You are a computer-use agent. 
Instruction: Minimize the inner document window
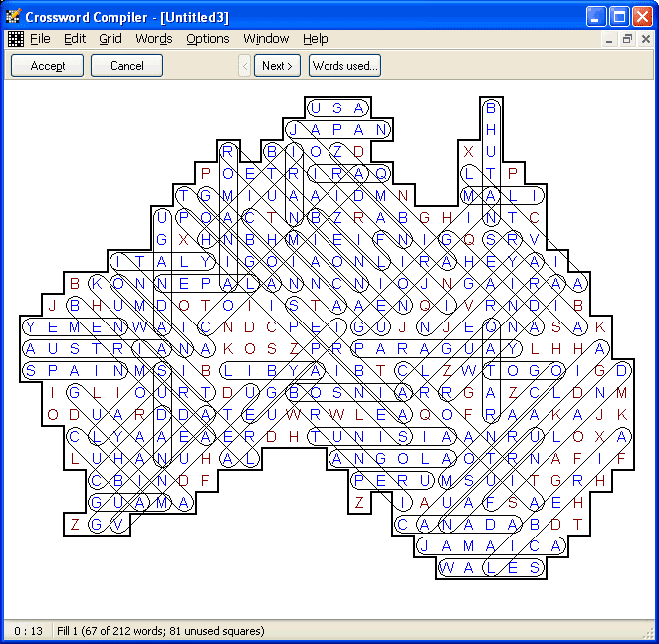(609, 39)
